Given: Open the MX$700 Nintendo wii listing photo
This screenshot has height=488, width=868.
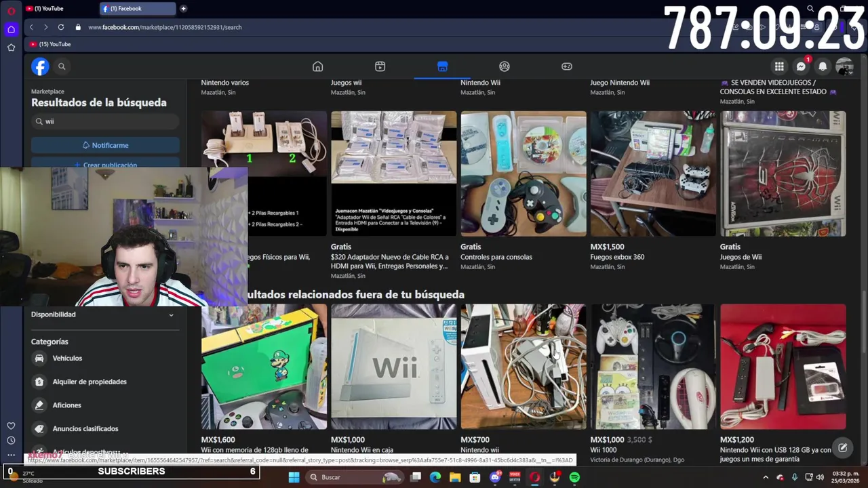Looking at the screenshot, I should click(x=524, y=367).
